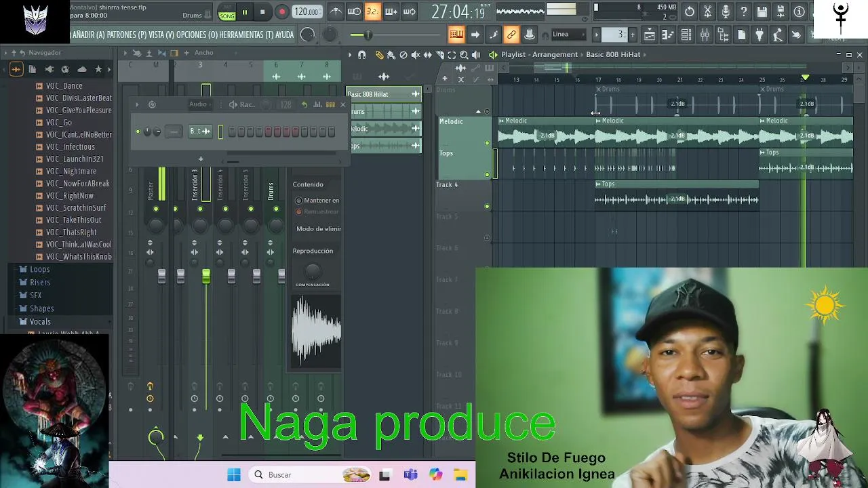Select the Pencil draw tool in the Playlist
Image resolution: width=868 pixels, height=488 pixels.
(379, 55)
